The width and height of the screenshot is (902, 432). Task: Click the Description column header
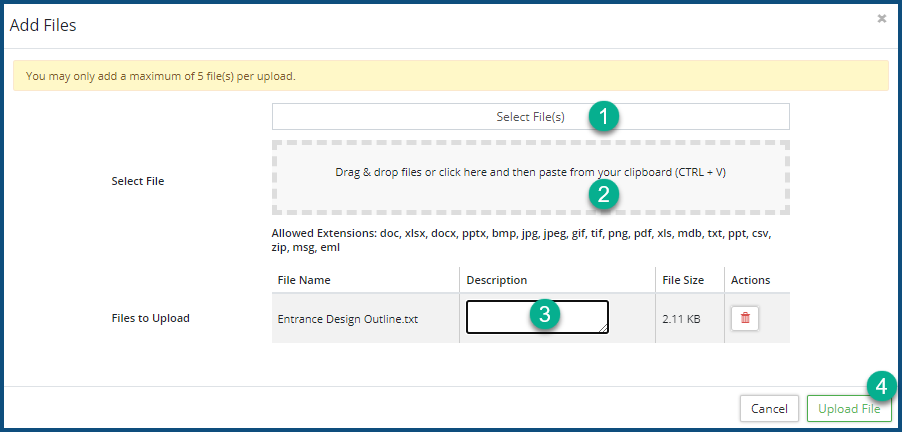pos(497,280)
